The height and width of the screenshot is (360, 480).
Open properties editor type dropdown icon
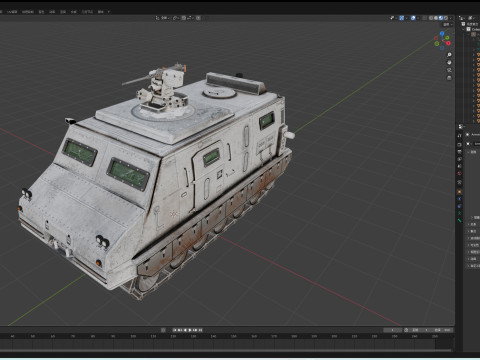click(x=461, y=127)
